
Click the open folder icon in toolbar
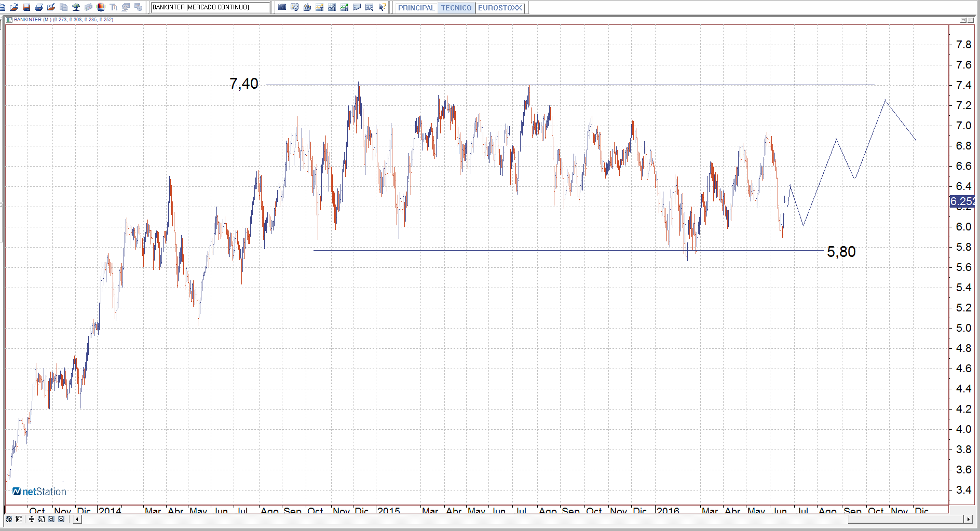pos(14,7)
